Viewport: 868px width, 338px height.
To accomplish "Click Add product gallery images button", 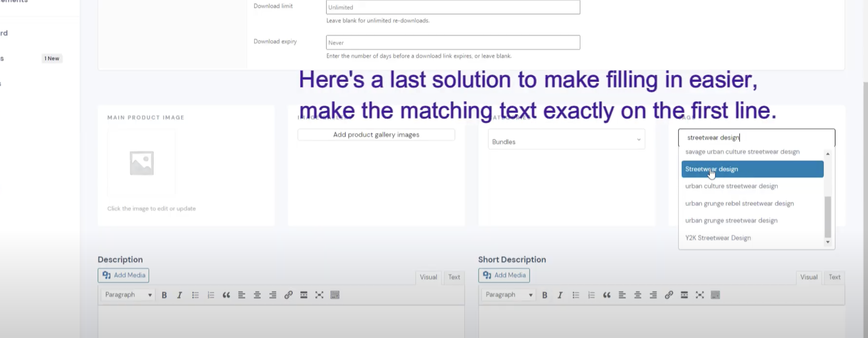I will 376,135.
